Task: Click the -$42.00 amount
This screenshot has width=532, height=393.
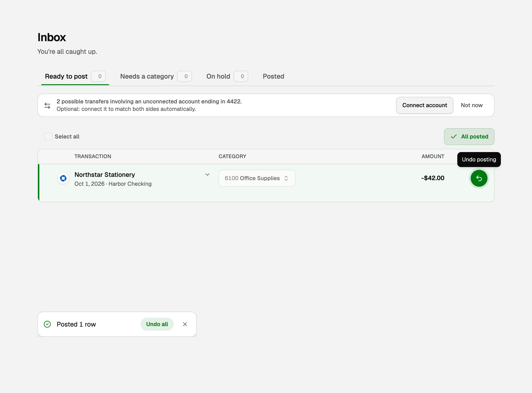Action: (432, 178)
